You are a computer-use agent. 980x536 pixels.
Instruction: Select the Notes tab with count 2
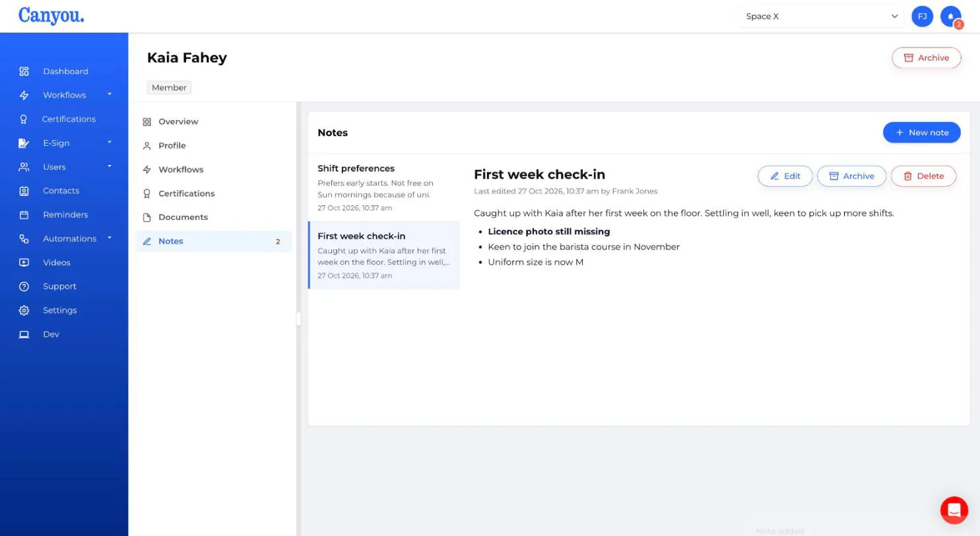(x=214, y=241)
